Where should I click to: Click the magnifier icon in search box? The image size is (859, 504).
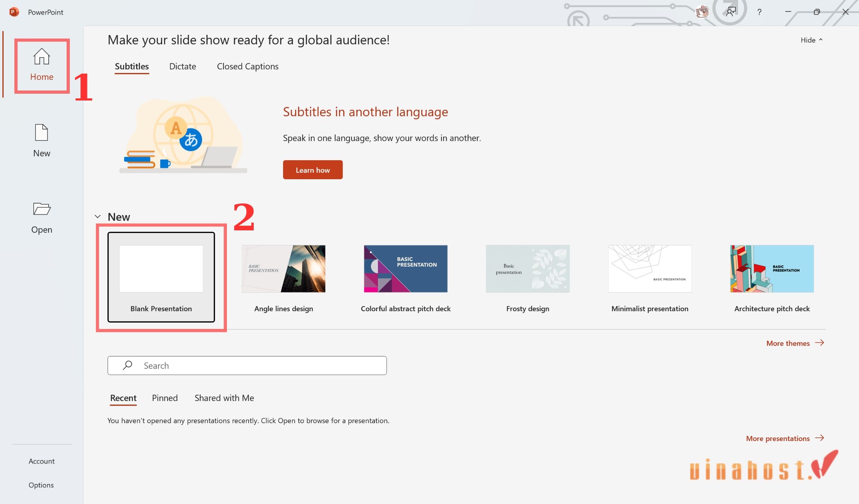pos(127,365)
